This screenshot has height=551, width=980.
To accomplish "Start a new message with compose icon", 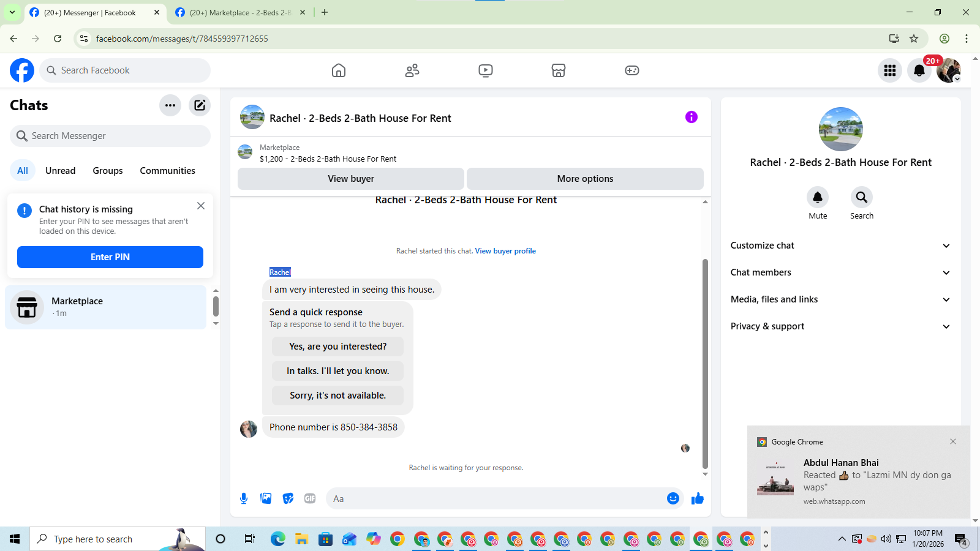I will tap(200, 105).
